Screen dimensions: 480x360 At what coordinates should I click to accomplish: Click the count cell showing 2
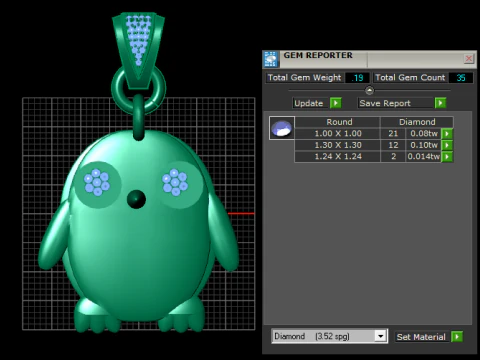(393, 156)
